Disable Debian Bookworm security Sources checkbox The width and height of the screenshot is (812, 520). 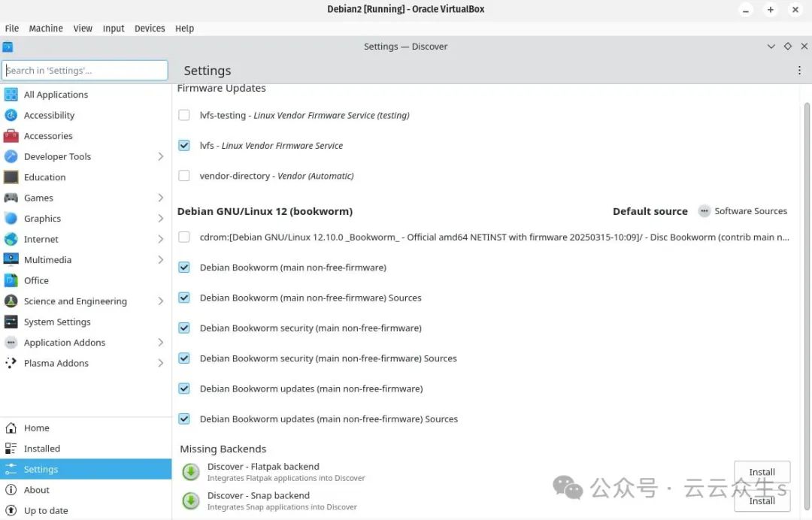(184, 358)
